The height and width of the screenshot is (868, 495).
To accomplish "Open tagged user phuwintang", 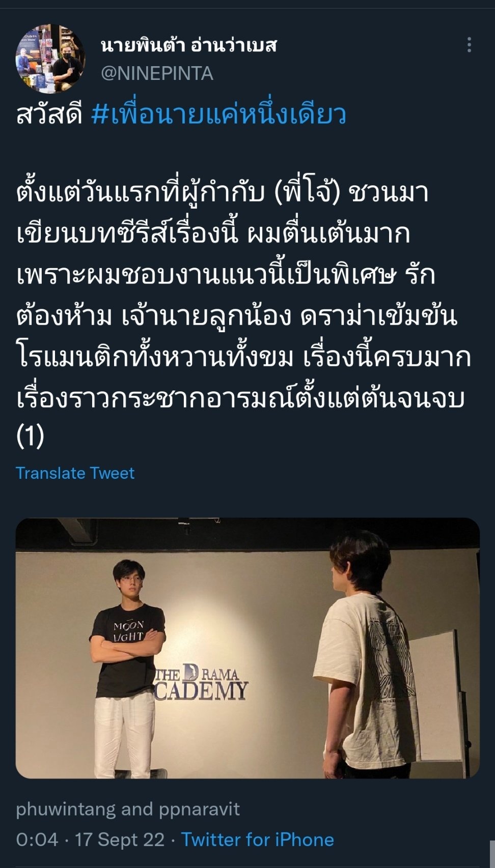I will tap(66, 809).
